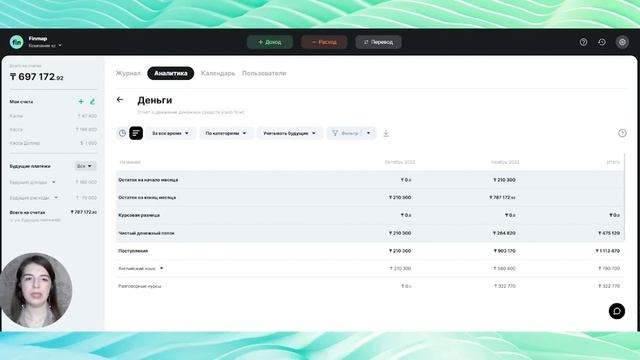The image size is (640, 360).
Task: Click the Итого column header
Action: point(613,162)
